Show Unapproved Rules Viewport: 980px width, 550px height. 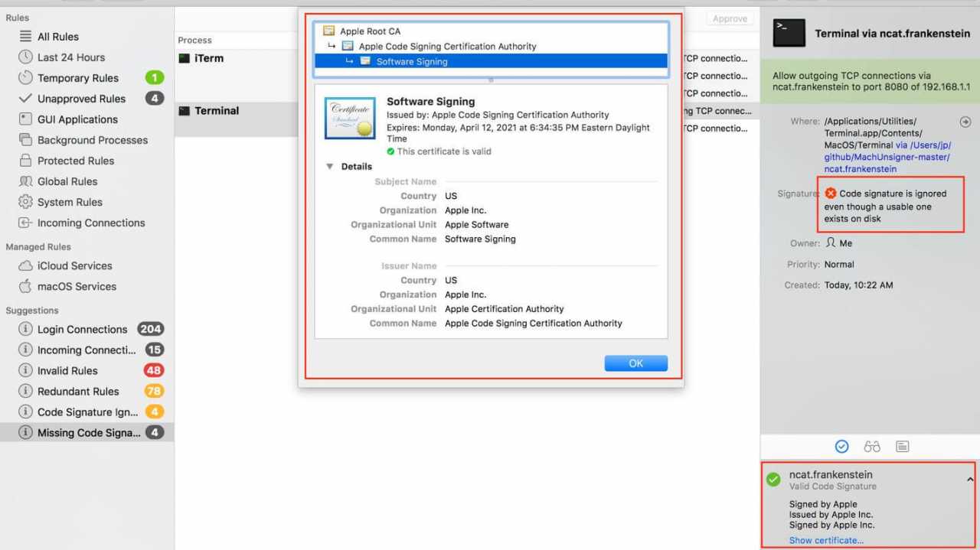tap(81, 99)
